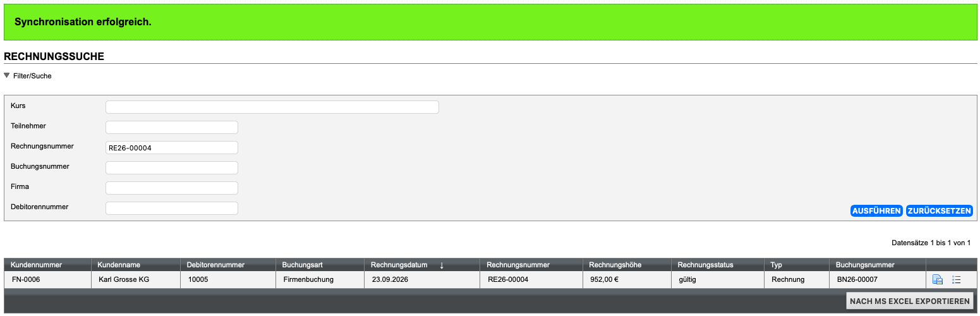Click the 952,00 € amount cell
Screen dimensions: 980x316
(x=627, y=279)
